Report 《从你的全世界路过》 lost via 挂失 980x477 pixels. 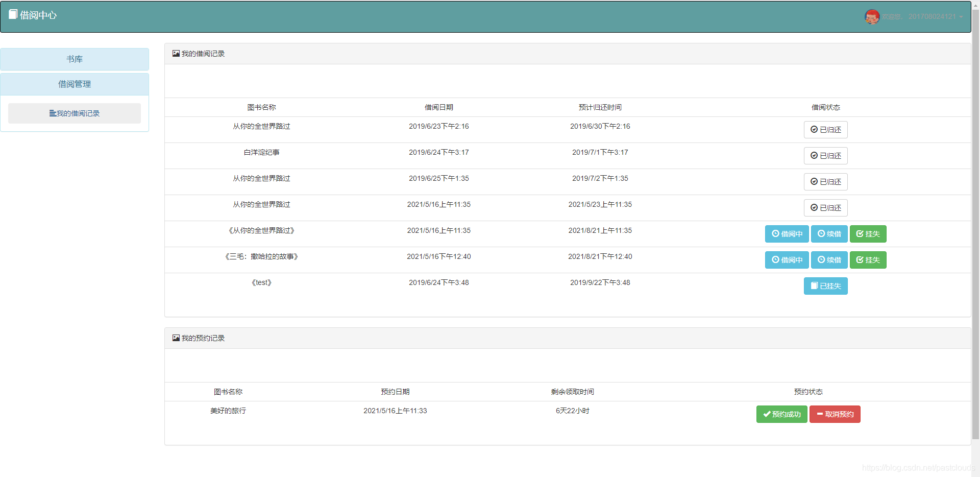868,234
